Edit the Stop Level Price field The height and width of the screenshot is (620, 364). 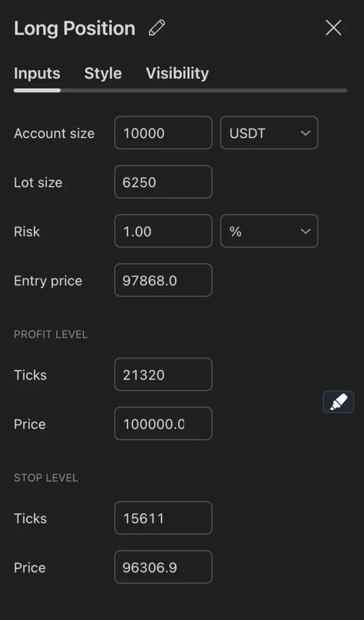click(x=163, y=567)
